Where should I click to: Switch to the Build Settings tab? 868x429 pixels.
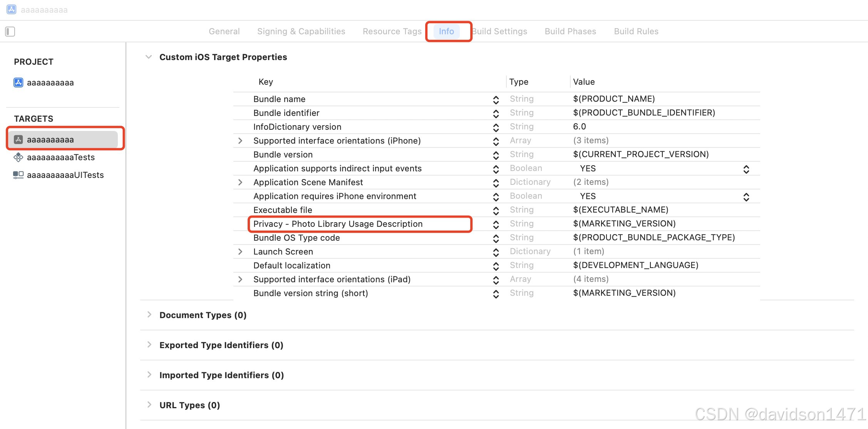[x=500, y=31]
